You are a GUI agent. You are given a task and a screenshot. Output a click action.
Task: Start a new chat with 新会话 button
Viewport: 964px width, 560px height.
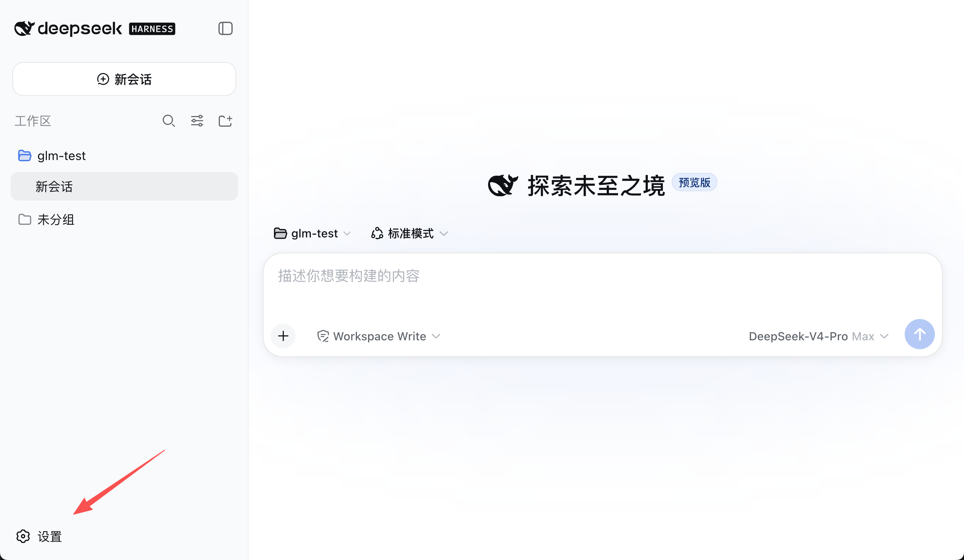click(x=124, y=79)
